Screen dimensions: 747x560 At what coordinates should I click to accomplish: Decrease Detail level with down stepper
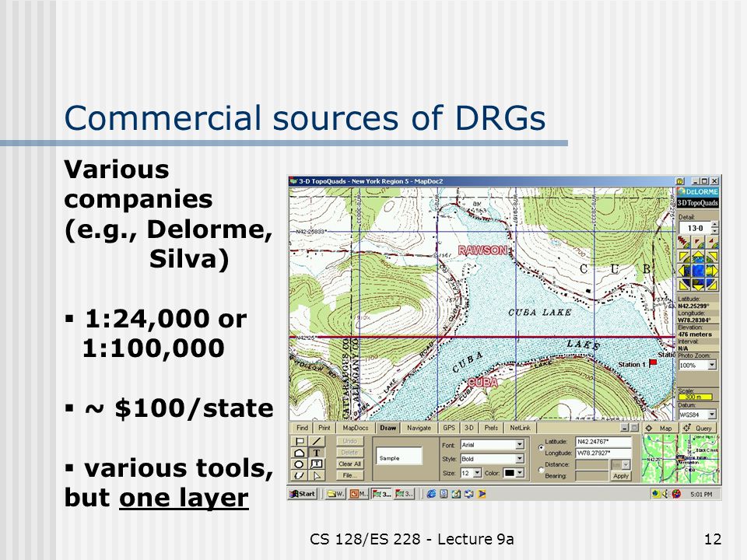(714, 231)
